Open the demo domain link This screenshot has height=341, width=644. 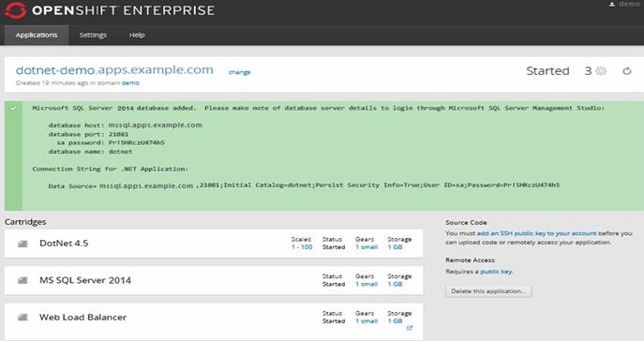click(x=130, y=82)
